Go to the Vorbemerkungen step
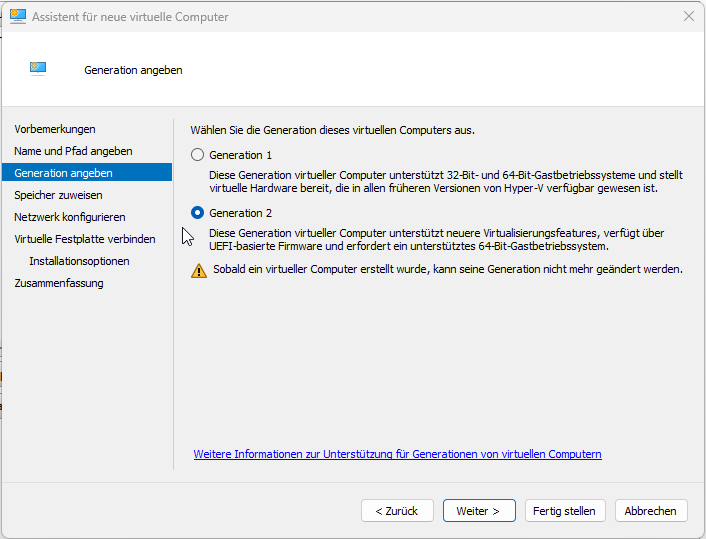 (55, 129)
